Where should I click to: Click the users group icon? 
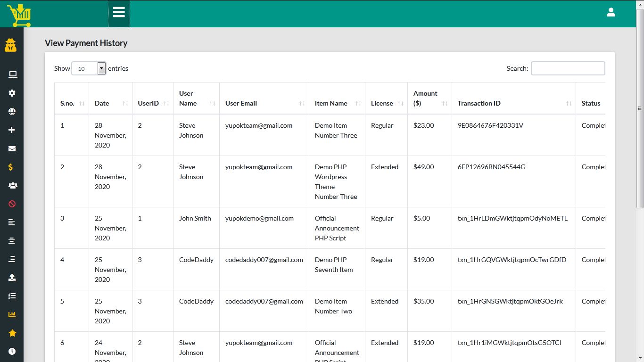(x=13, y=186)
